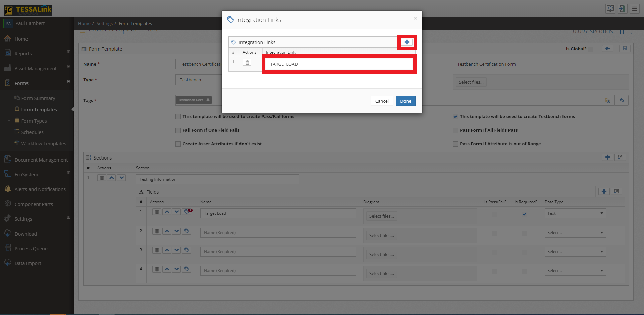Click the plus icon to add an integration link

point(407,42)
